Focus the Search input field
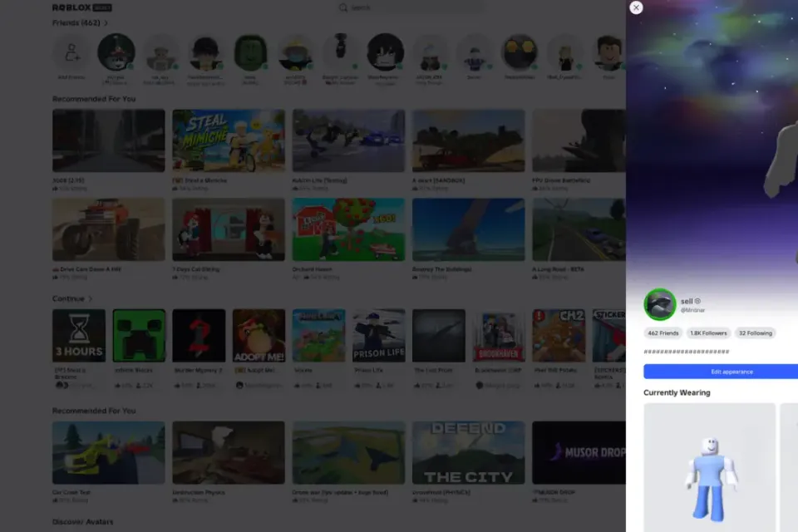Image resolution: width=798 pixels, height=532 pixels. click(411, 7)
